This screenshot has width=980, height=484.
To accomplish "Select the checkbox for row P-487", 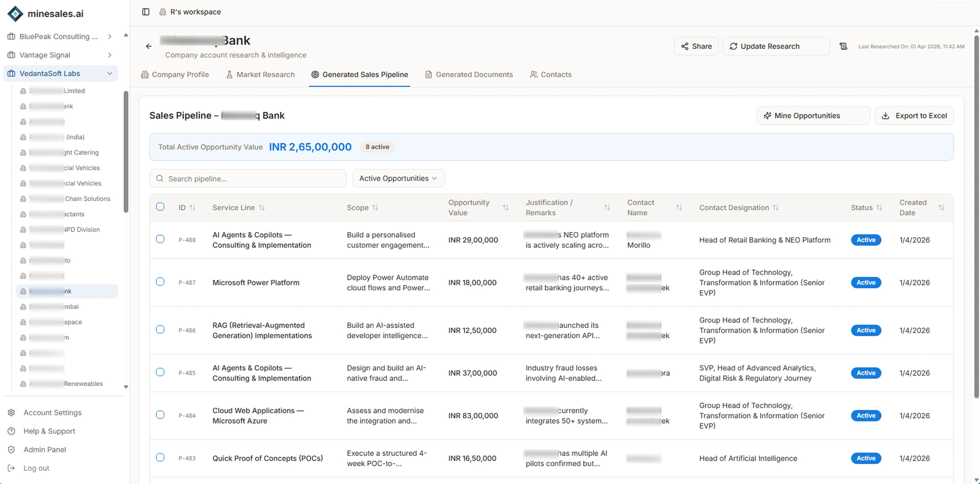I will tap(160, 281).
